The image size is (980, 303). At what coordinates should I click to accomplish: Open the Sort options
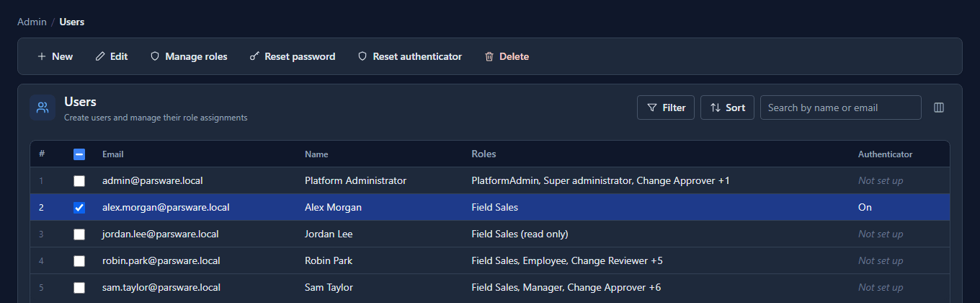pos(727,107)
